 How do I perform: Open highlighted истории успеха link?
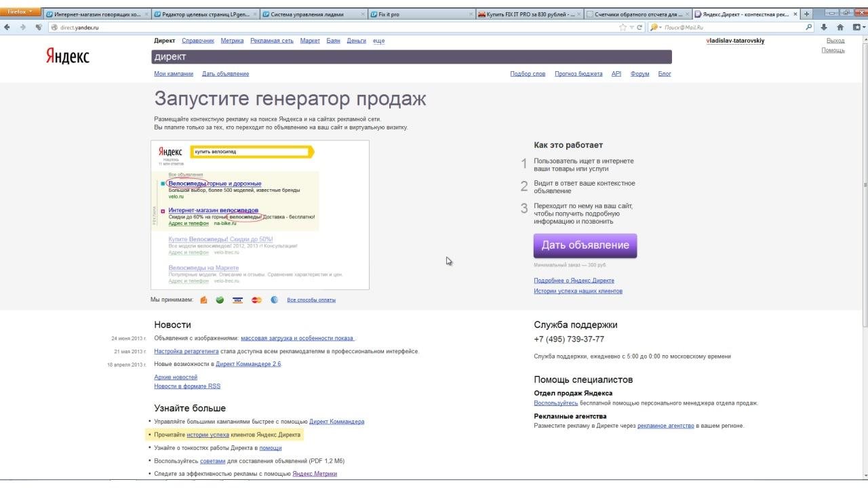coord(208,434)
